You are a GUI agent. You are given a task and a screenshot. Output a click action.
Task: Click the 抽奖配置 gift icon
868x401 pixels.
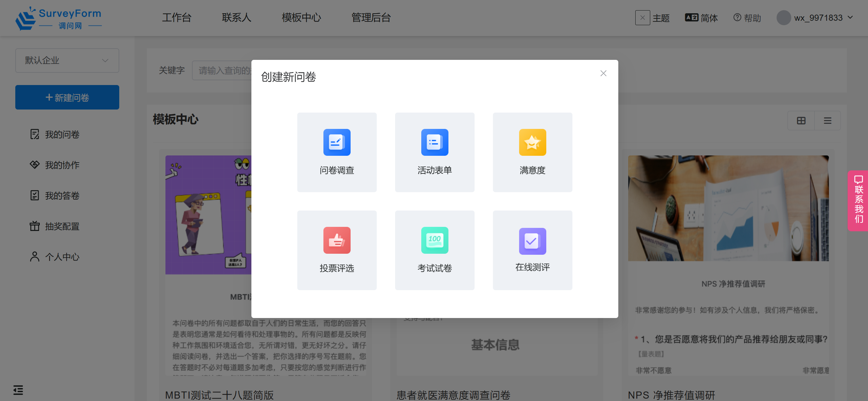point(35,226)
